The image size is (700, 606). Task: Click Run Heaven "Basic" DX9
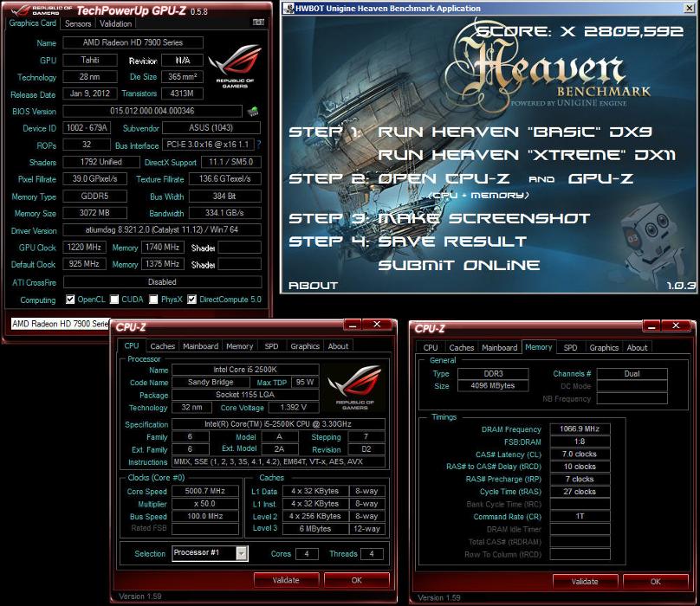[x=515, y=132]
